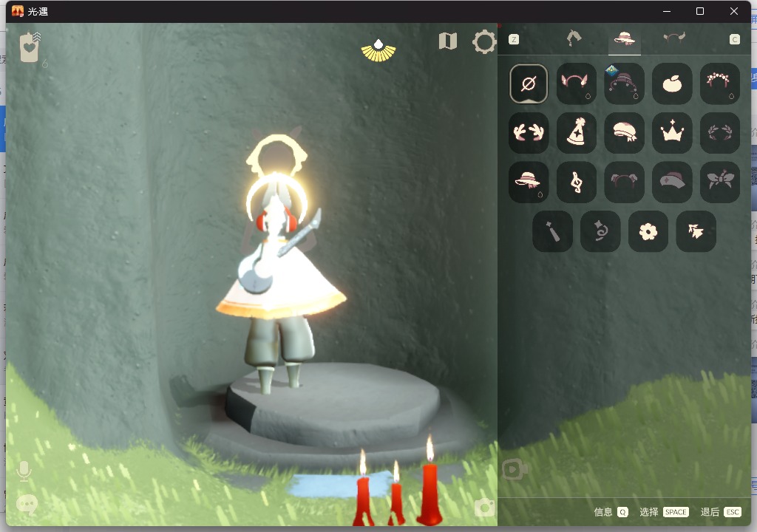
Task: Equip the cat ears headband
Action: [576, 83]
